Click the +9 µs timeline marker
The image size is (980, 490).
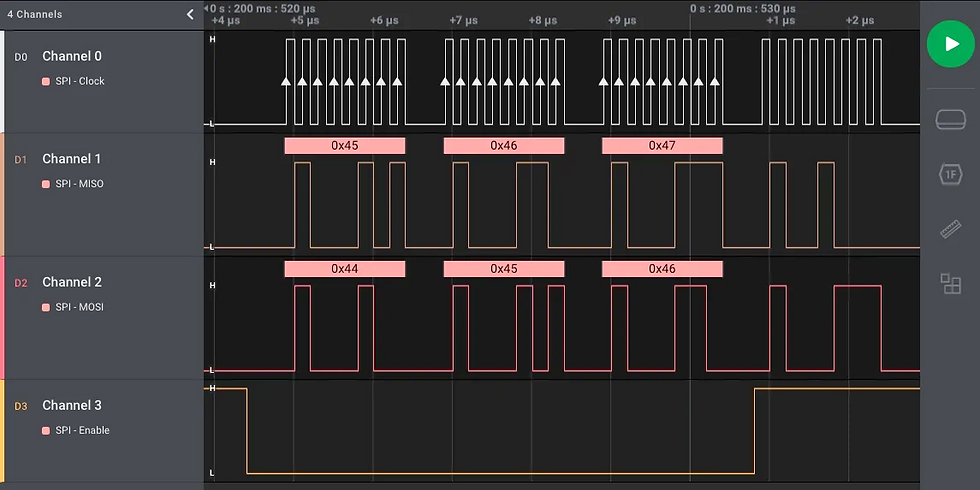[622, 21]
